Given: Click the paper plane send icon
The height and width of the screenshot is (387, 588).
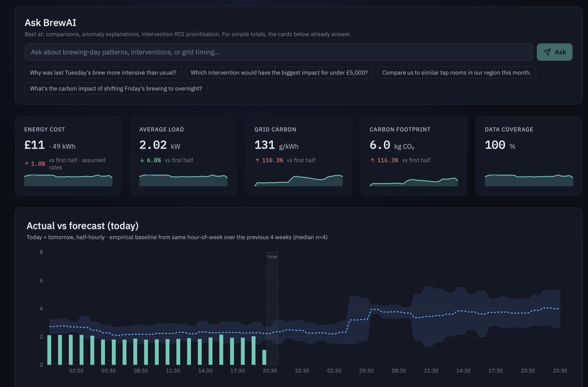Looking at the screenshot, I should [x=547, y=52].
